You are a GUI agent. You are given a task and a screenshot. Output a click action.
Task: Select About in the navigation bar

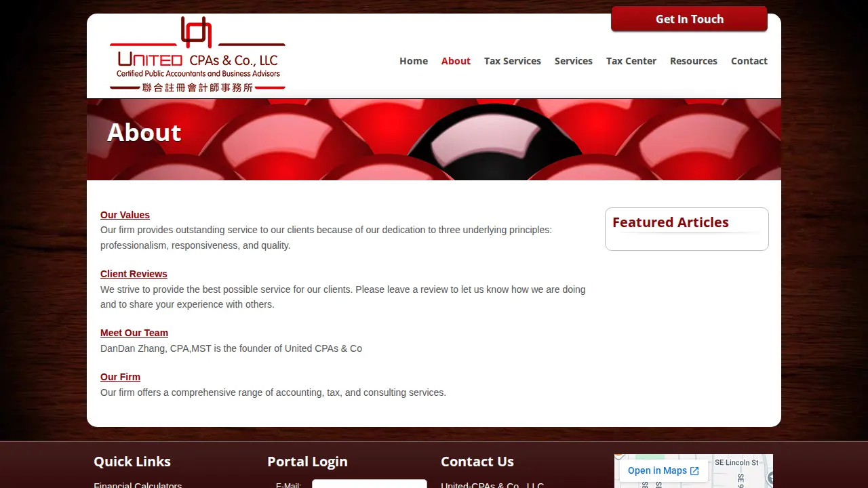pos(456,61)
